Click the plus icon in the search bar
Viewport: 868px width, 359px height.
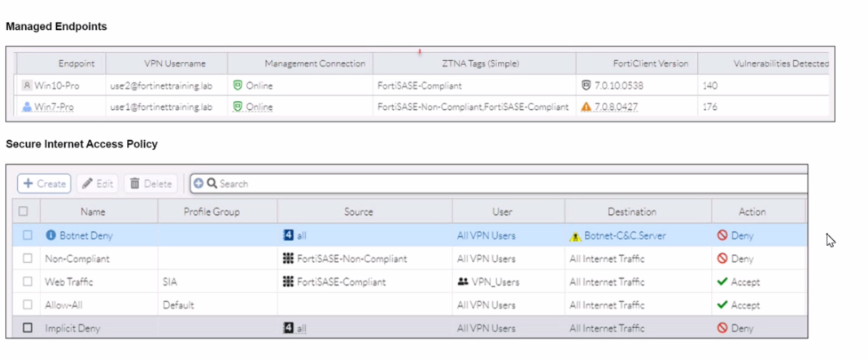click(x=198, y=184)
